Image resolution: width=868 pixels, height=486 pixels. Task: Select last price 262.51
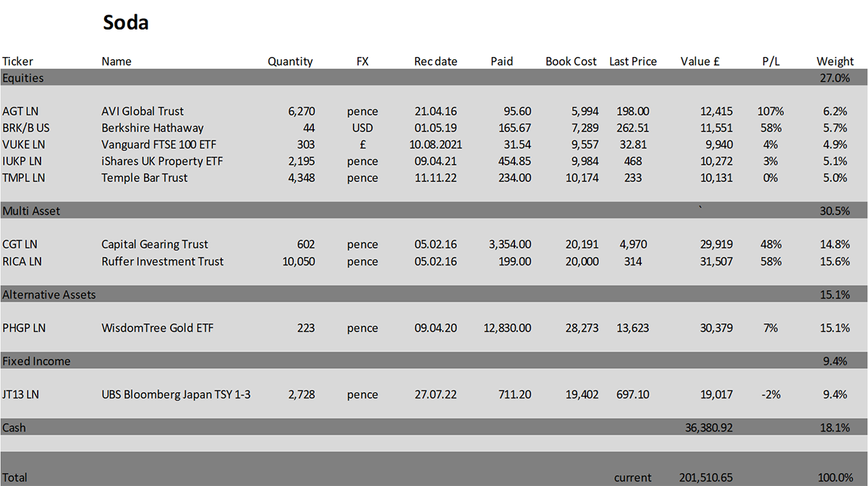[633, 128]
